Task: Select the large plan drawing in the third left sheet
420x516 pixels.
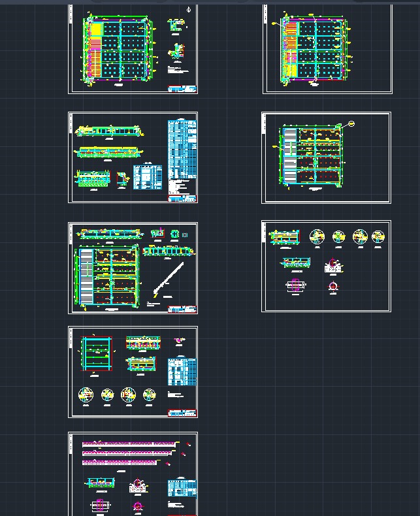Action: pos(108,276)
